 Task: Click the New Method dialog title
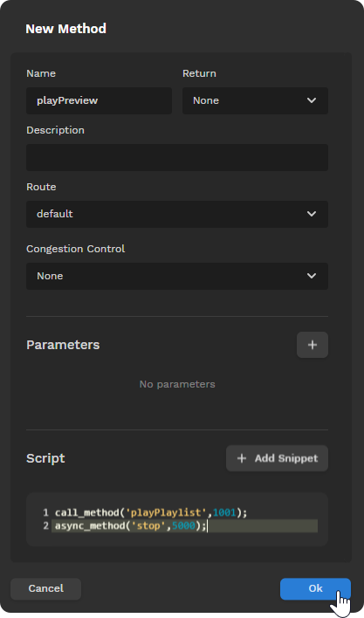[x=65, y=29]
